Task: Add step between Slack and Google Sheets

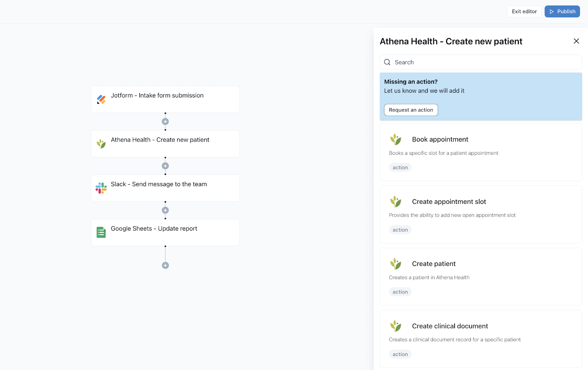Action: tap(165, 210)
